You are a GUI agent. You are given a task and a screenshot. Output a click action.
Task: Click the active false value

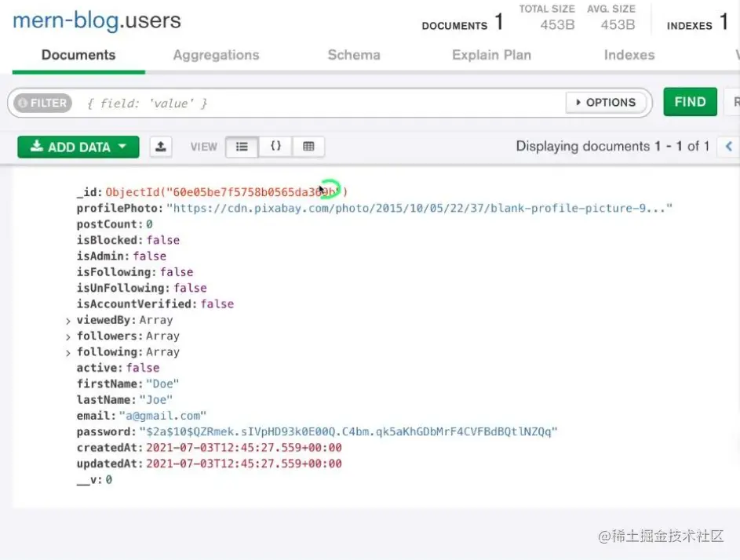(x=143, y=368)
